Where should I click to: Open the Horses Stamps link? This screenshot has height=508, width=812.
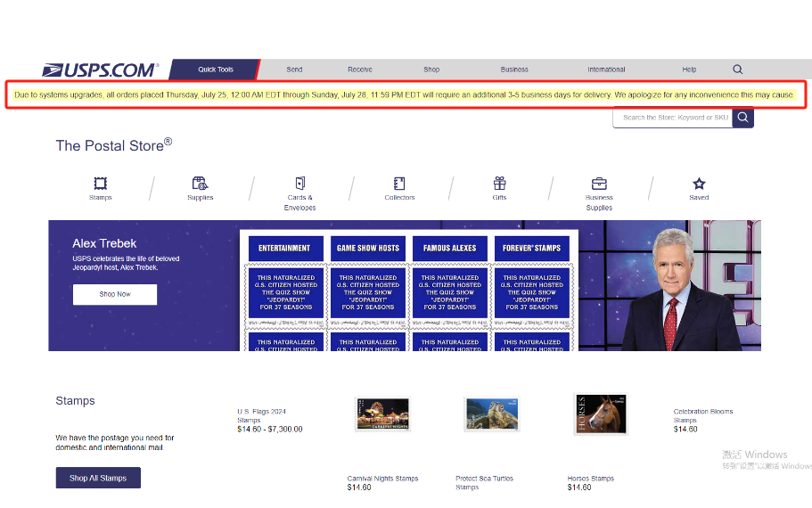coord(590,479)
